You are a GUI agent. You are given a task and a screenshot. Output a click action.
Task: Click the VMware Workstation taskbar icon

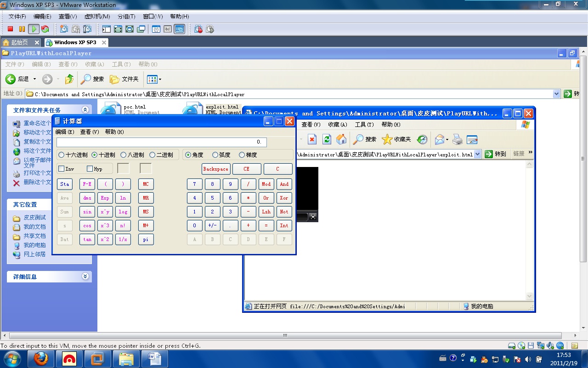click(x=98, y=359)
